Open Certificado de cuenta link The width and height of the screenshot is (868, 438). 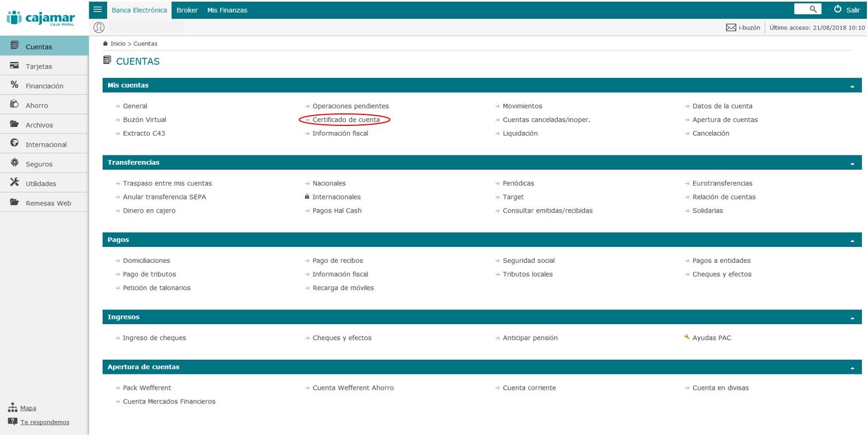point(346,119)
